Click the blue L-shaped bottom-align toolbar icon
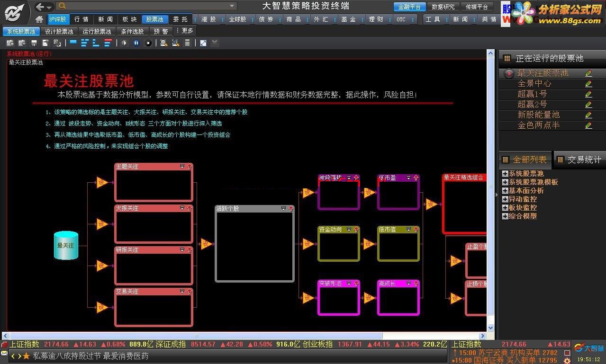 pos(96,43)
